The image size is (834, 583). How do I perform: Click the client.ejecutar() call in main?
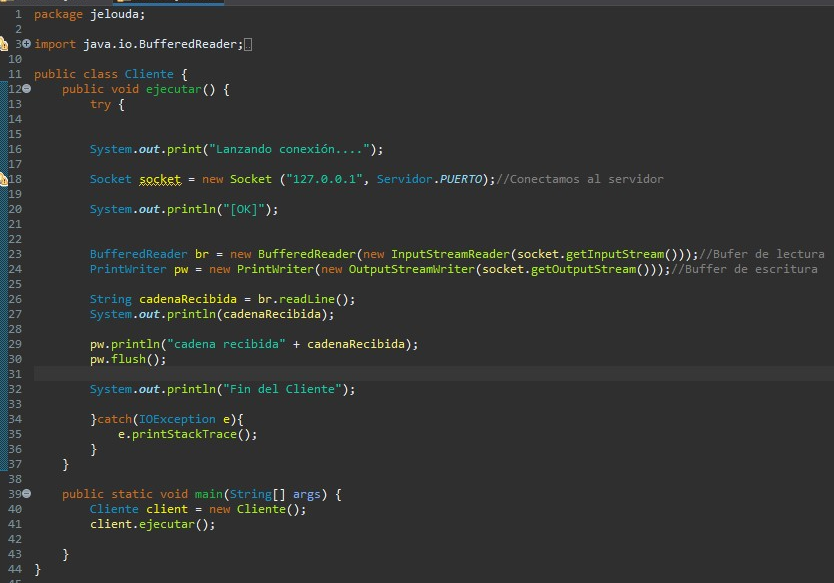point(152,524)
